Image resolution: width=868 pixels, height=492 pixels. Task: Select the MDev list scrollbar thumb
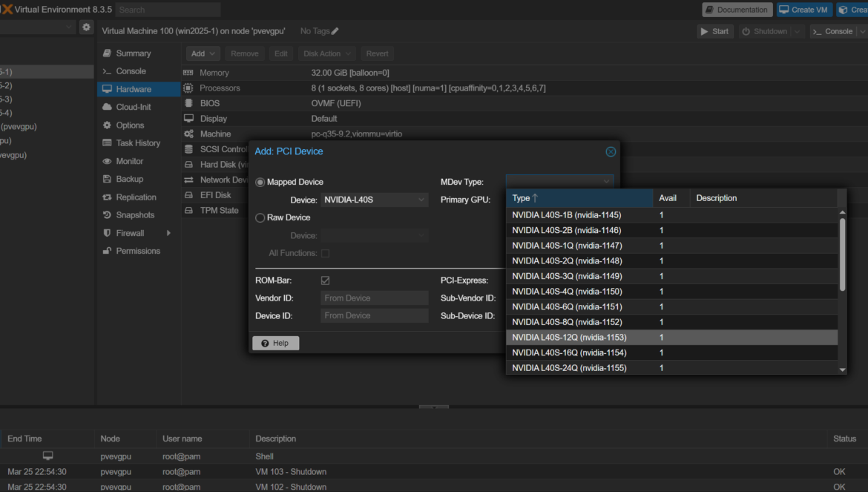coord(843,255)
